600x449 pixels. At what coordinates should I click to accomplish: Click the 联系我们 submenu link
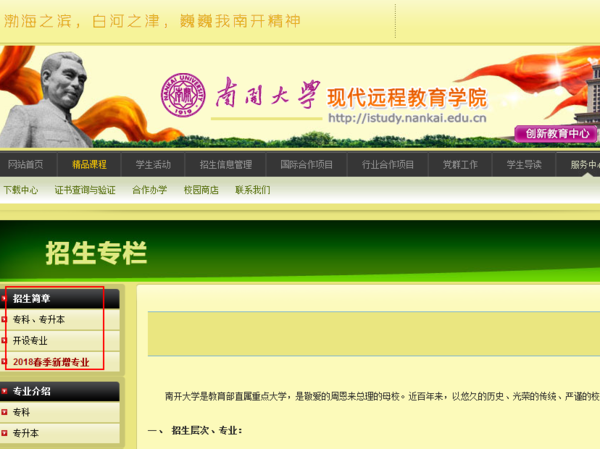coord(253,190)
